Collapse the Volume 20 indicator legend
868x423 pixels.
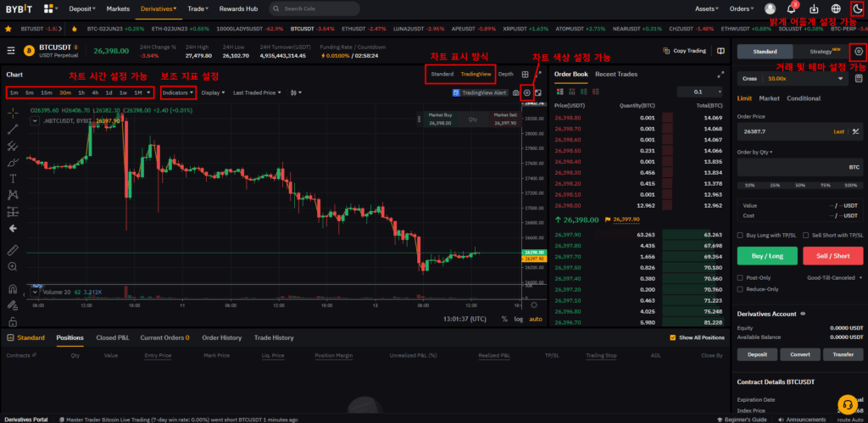point(35,292)
